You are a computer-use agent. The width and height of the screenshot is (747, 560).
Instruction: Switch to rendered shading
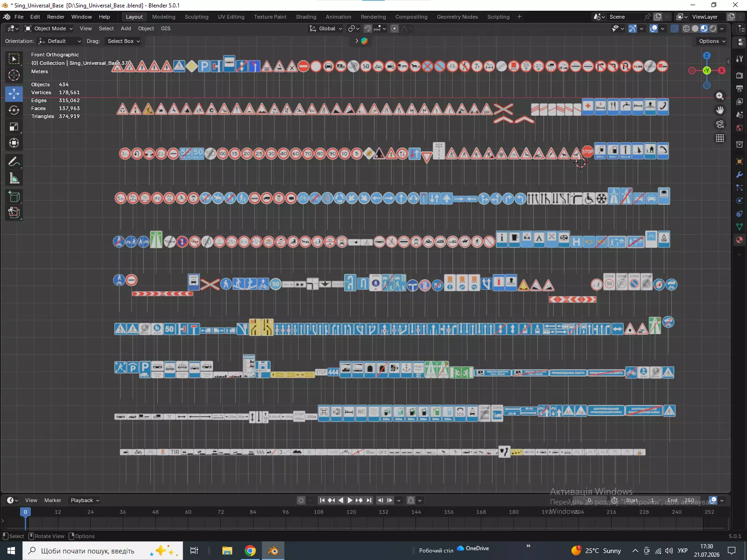pos(713,28)
